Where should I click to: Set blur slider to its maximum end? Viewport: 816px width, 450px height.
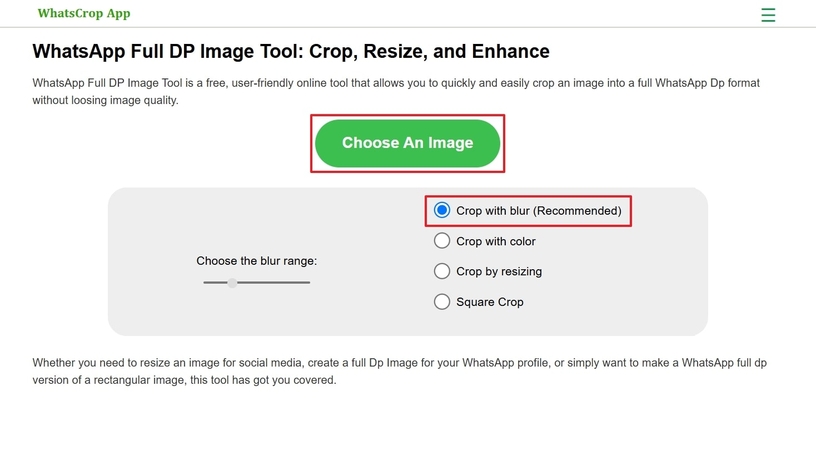coord(309,282)
